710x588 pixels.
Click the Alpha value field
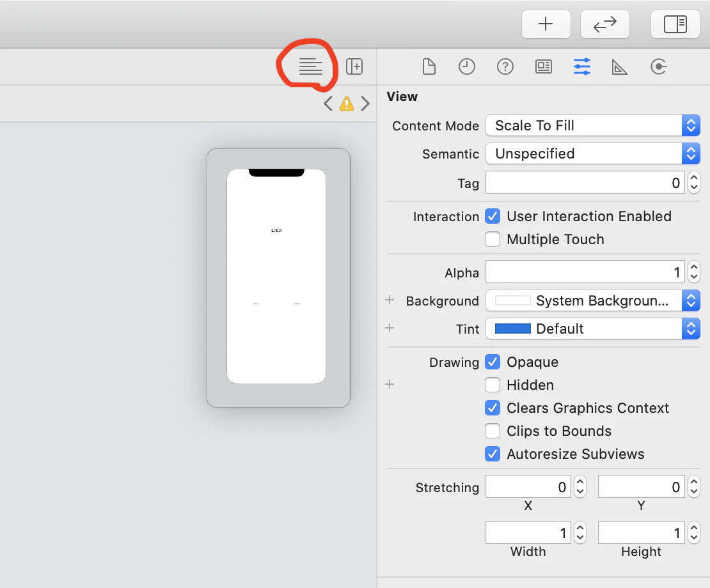(x=585, y=272)
